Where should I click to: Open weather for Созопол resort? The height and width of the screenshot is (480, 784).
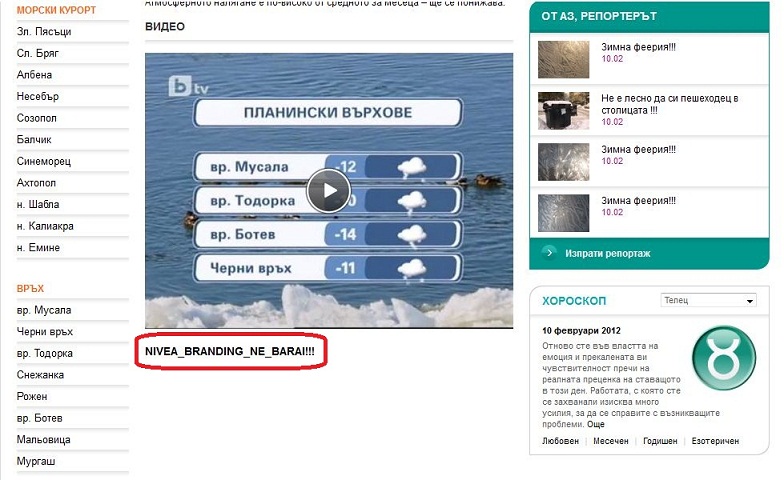tap(38, 119)
